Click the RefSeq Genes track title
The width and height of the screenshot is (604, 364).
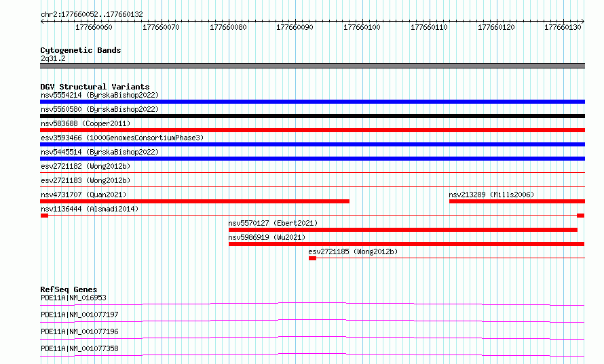point(69,289)
